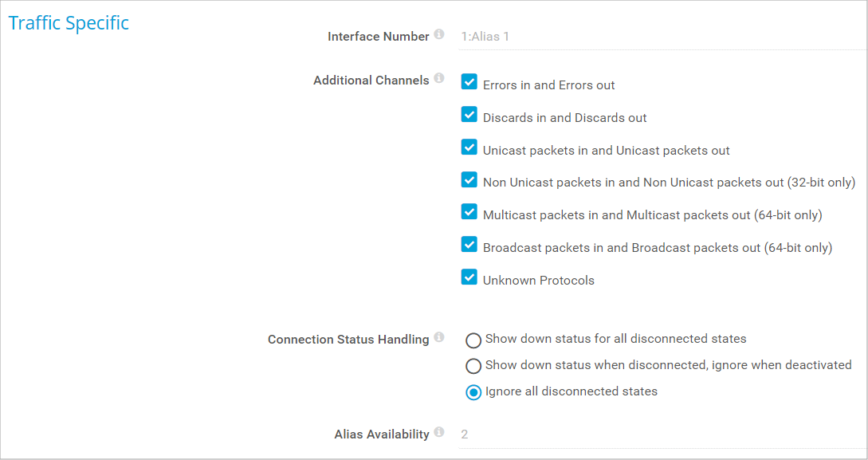Select Ignore all disconnected states radio
Image resolution: width=868 pixels, height=460 pixels.
(x=473, y=392)
